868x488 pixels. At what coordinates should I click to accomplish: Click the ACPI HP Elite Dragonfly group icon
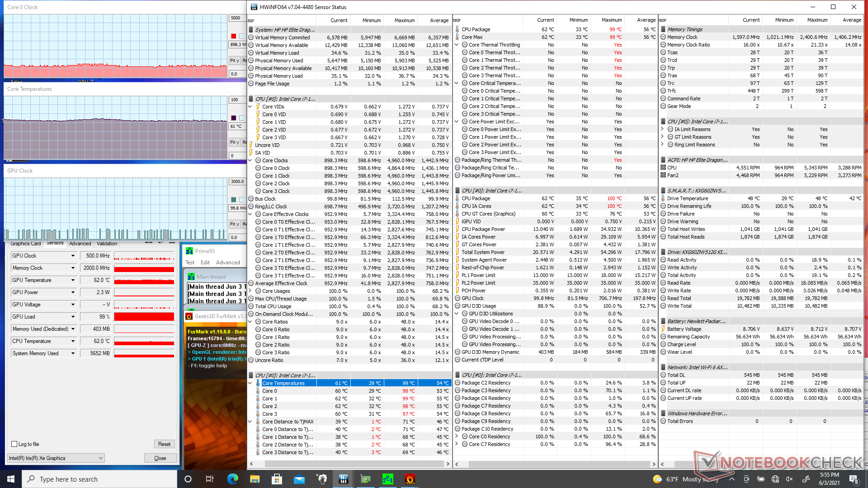663,160
